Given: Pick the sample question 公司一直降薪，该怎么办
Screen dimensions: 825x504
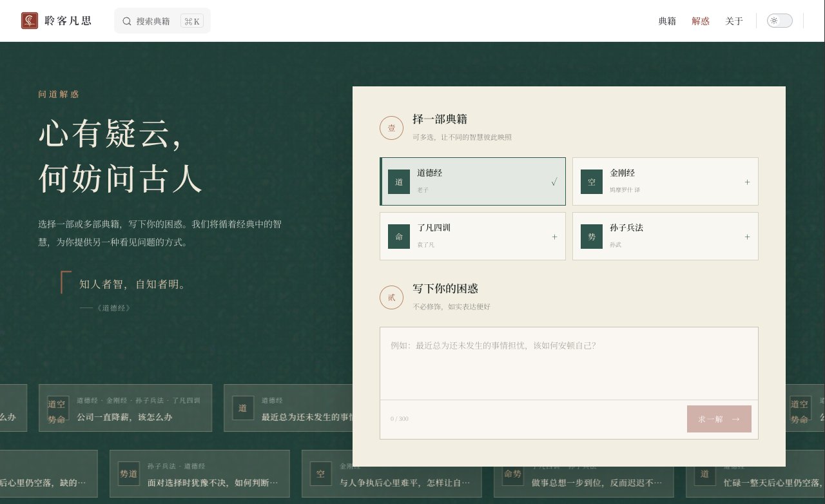Looking at the screenshot, I should click(124, 408).
